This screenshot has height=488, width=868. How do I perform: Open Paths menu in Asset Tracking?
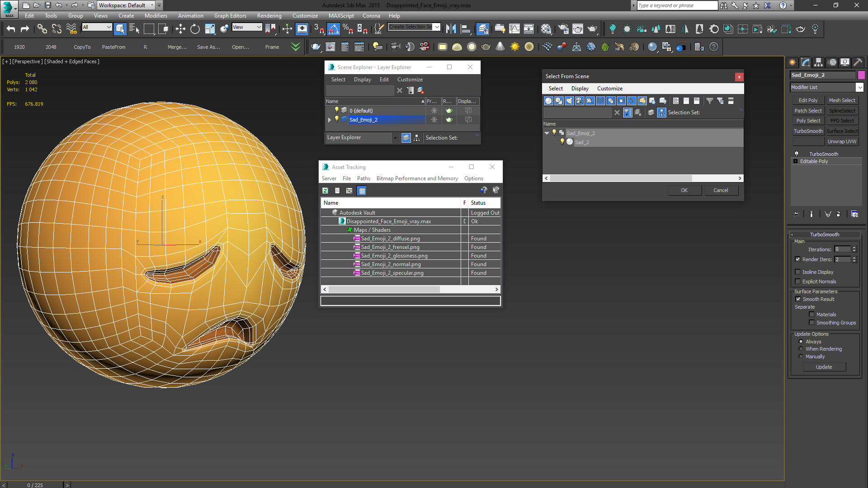point(363,178)
